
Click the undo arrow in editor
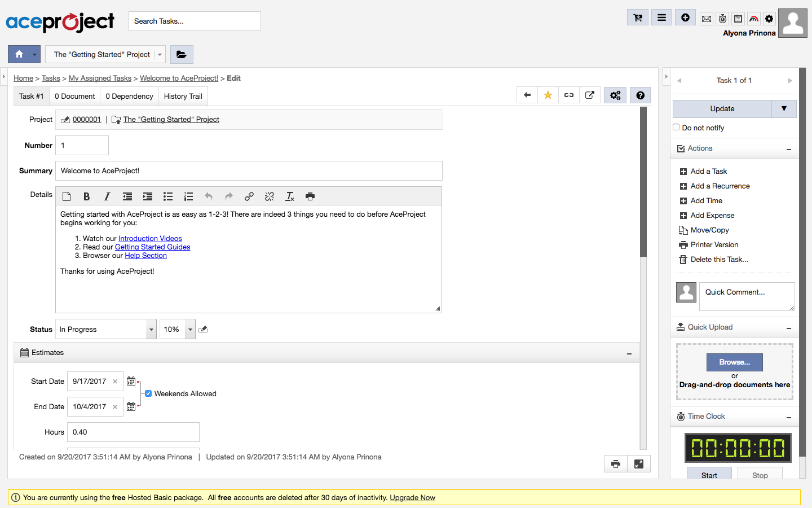click(x=209, y=196)
